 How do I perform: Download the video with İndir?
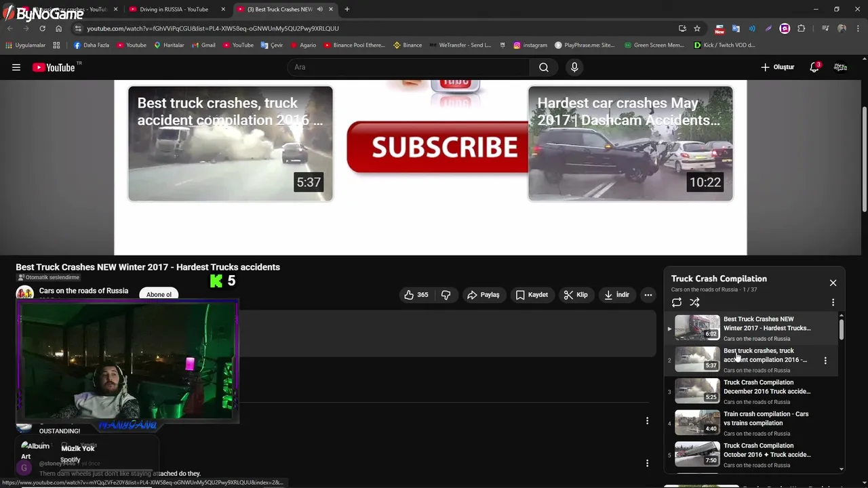(616, 295)
